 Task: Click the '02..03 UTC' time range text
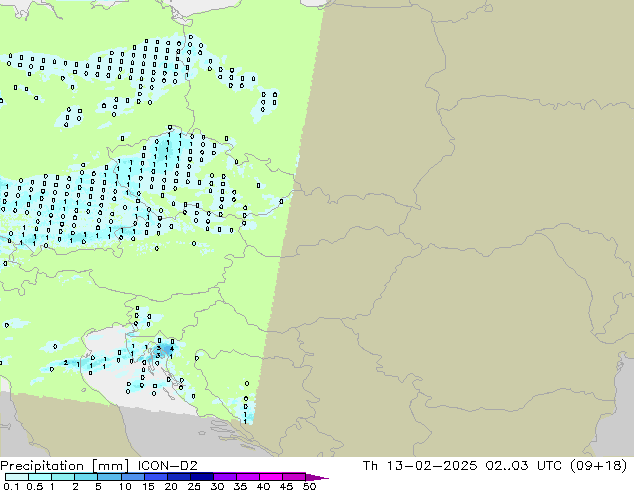tap(523, 466)
